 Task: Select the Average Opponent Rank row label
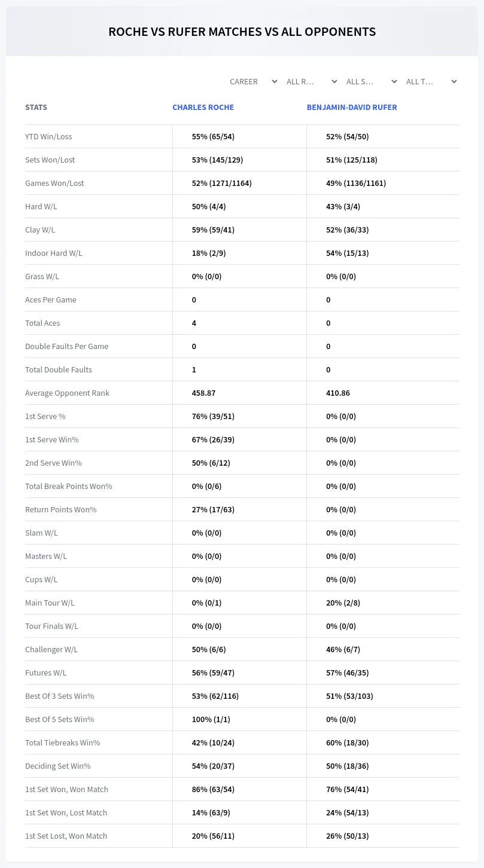[x=67, y=393]
